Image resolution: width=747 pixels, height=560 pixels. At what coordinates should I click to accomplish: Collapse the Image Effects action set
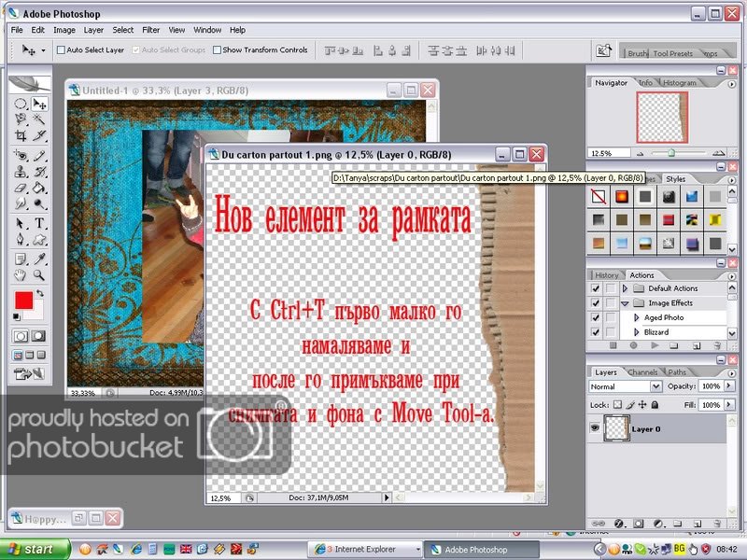click(626, 303)
